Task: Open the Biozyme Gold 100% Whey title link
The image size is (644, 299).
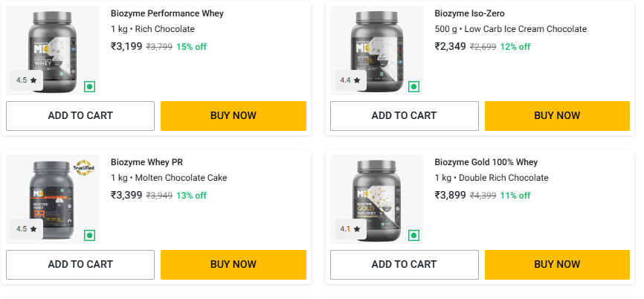Action: coord(486,162)
